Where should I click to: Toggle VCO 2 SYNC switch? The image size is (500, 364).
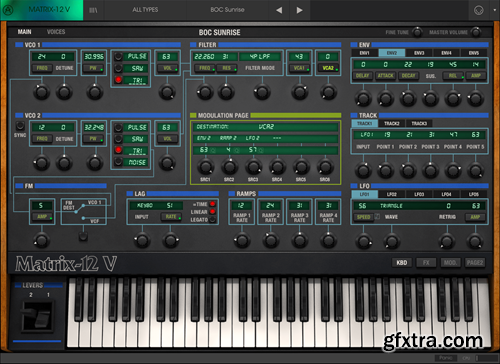point(20,126)
